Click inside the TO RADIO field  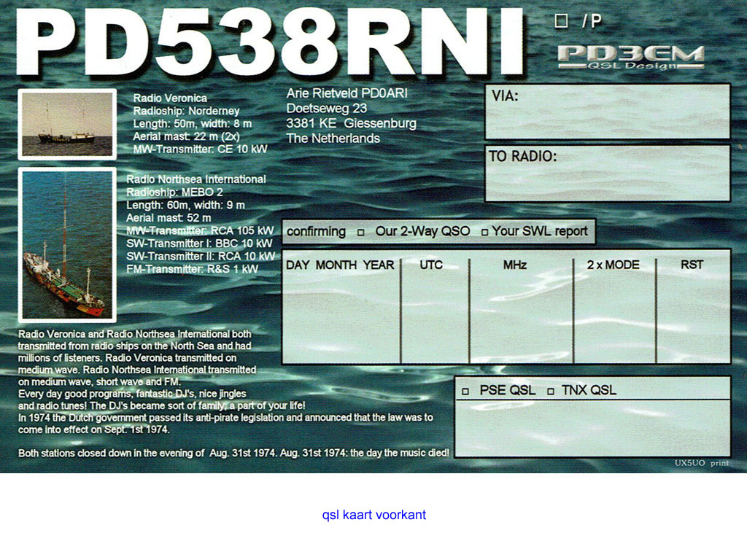[608, 174]
